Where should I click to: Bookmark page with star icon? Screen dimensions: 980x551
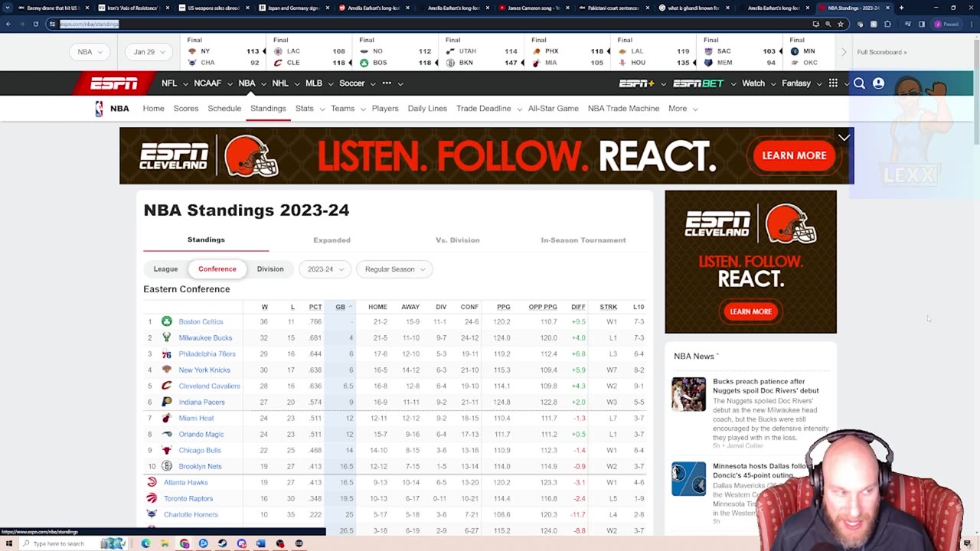[x=841, y=24]
